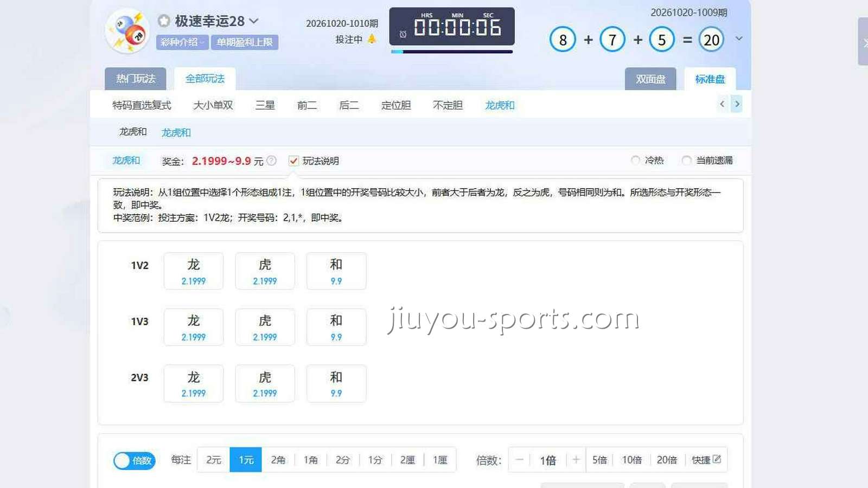
Task: Select the 当前遗漏 radio option
Action: [x=686, y=160]
